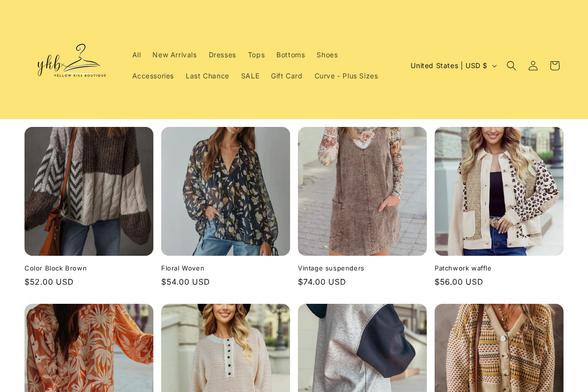Open the Shoes category
The height and width of the screenshot is (392, 588).
tap(327, 54)
